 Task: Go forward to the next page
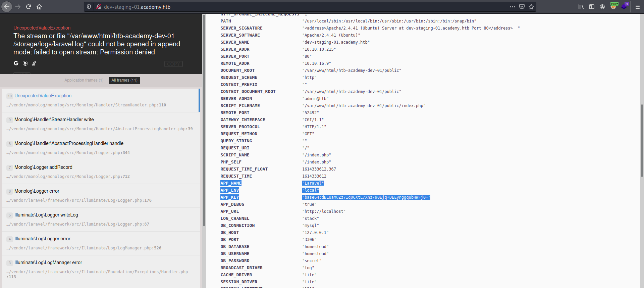click(x=18, y=7)
